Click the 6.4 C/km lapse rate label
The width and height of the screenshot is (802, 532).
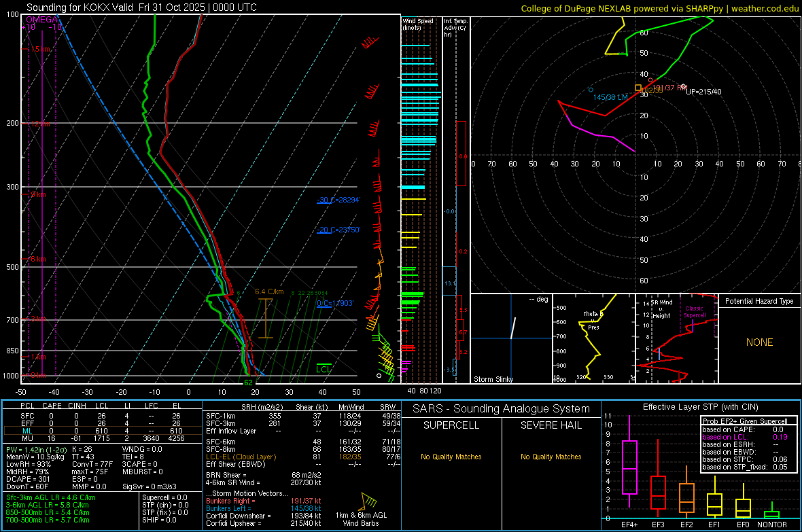point(270,291)
